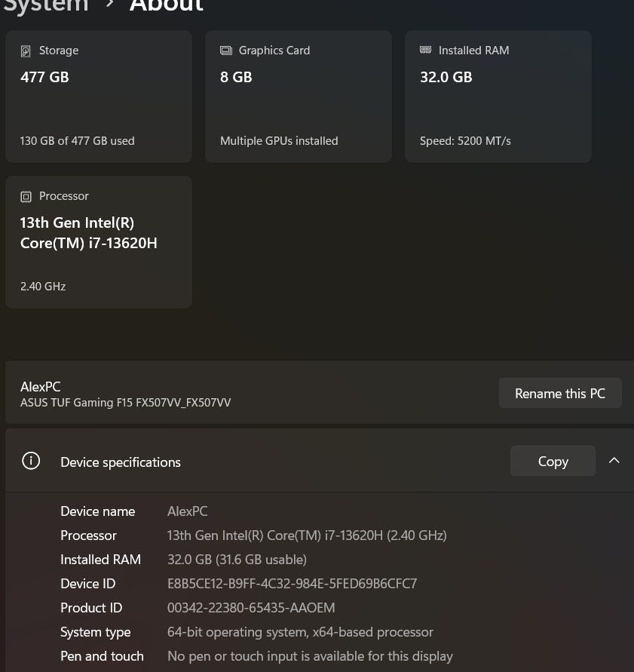Image resolution: width=634 pixels, height=672 pixels.
Task: Click the Device specifications info icon
Action: (31, 461)
